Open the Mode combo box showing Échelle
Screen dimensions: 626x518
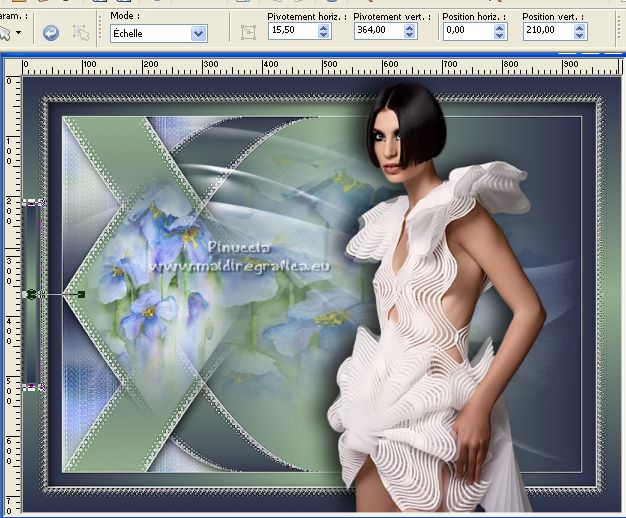158,34
